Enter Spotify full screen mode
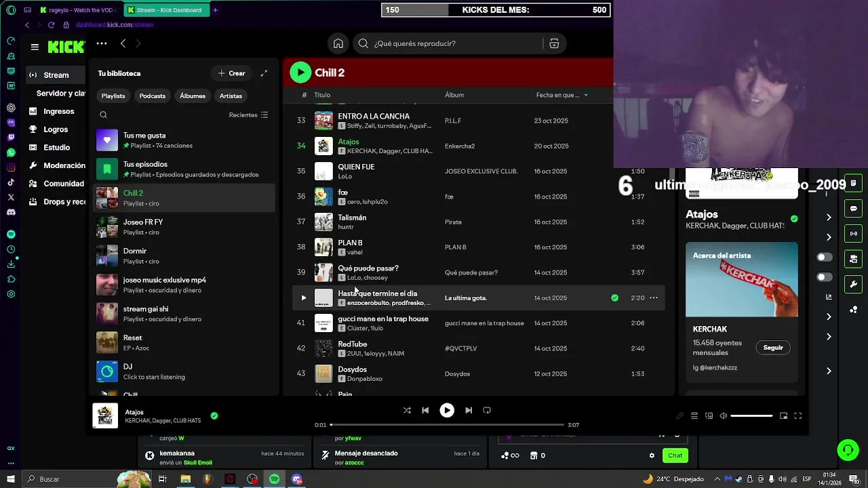868x488 pixels. pos(798,416)
